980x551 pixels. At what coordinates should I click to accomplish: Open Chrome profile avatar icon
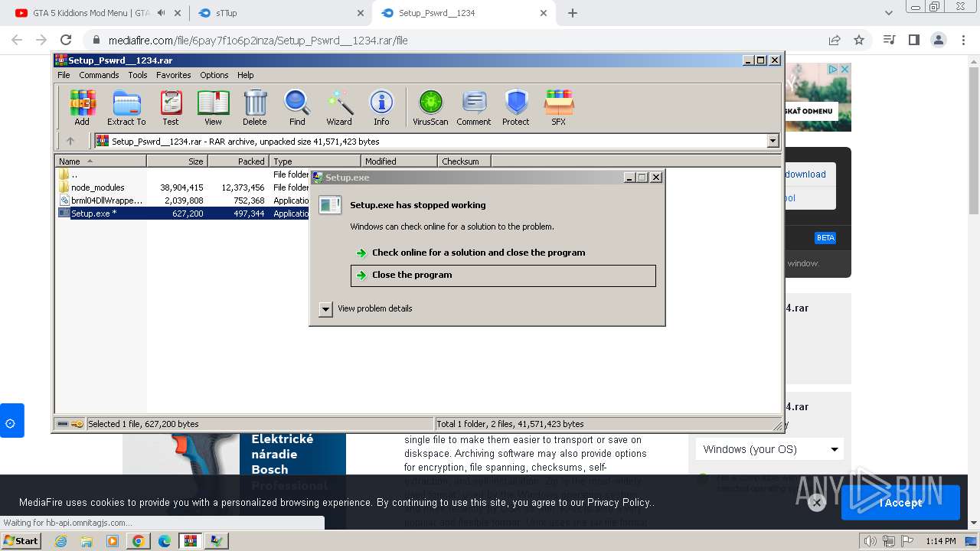938,40
